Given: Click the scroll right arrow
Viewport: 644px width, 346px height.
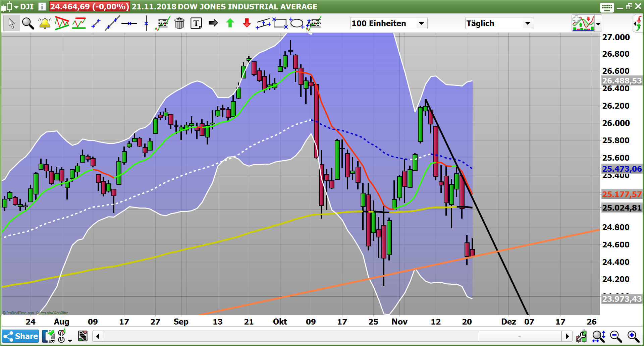Looking at the screenshot, I should click(567, 336).
